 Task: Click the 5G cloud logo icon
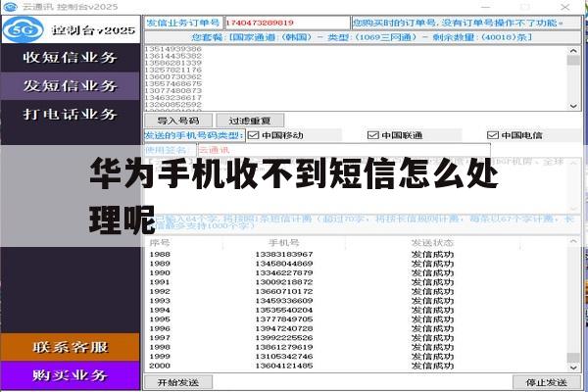(24, 29)
